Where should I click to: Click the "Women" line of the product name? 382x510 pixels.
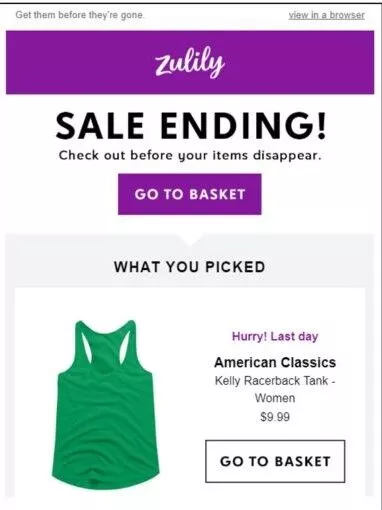pos(275,398)
